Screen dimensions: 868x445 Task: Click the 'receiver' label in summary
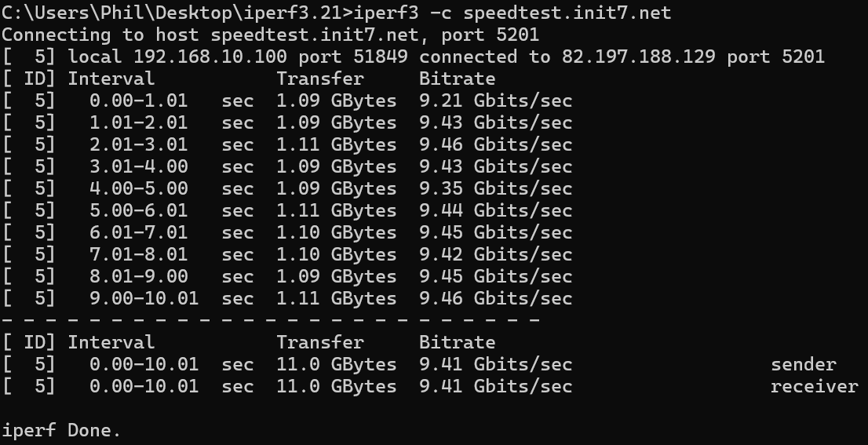pyautogui.click(x=815, y=386)
